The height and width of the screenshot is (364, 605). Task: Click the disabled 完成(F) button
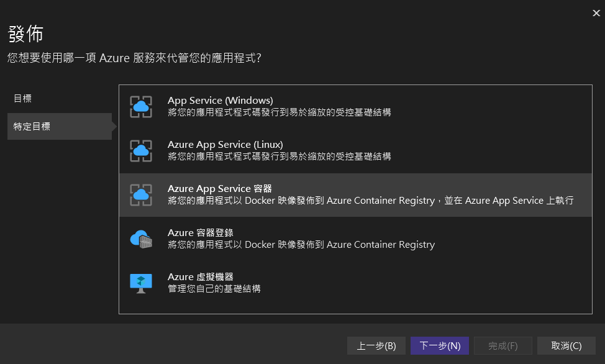click(x=503, y=346)
